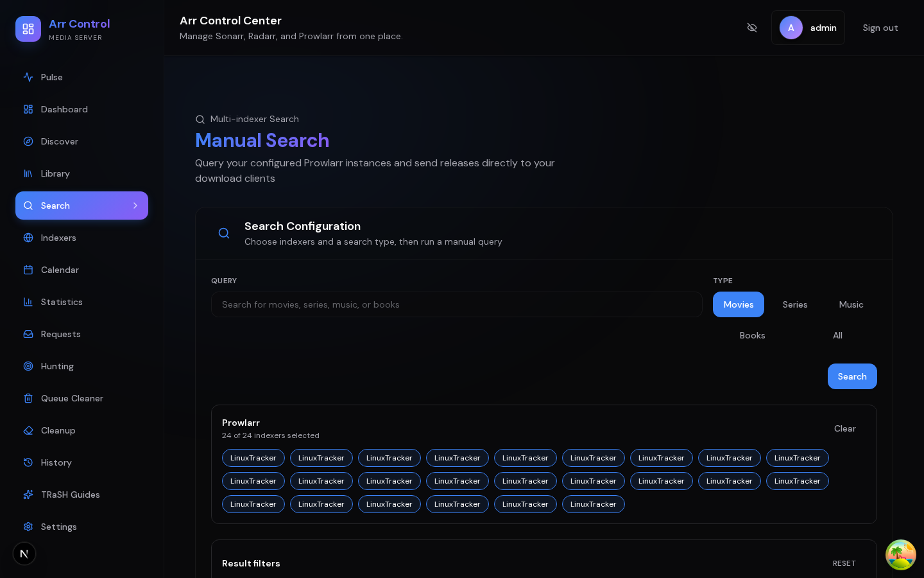Click the TRaSH Guides sparkle icon
Viewport: 924px width, 578px height.
pos(28,495)
